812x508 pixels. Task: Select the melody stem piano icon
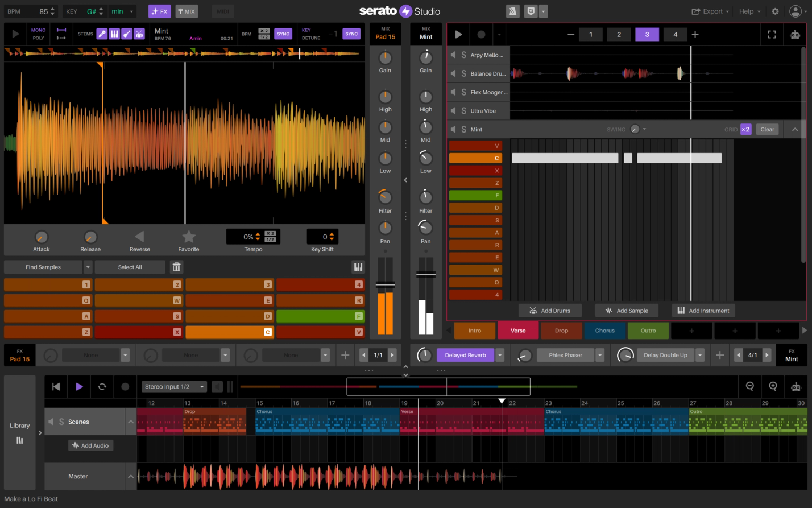tap(114, 34)
